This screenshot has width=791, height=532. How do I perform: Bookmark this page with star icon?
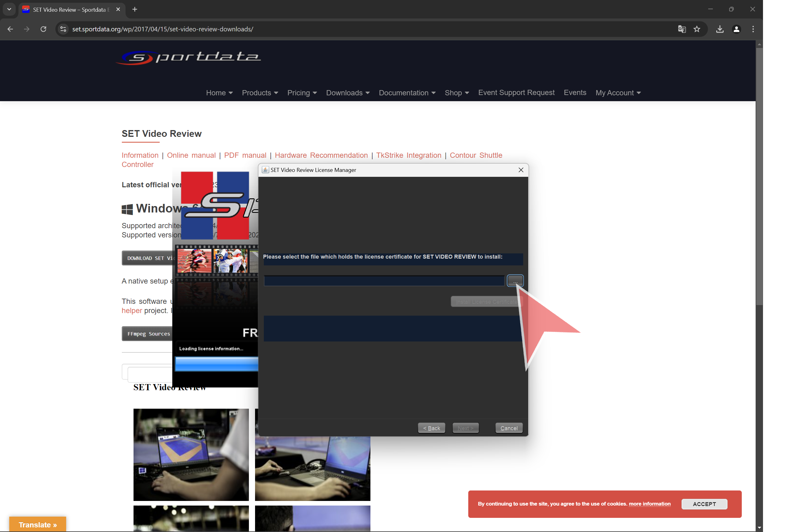(697, 29)
